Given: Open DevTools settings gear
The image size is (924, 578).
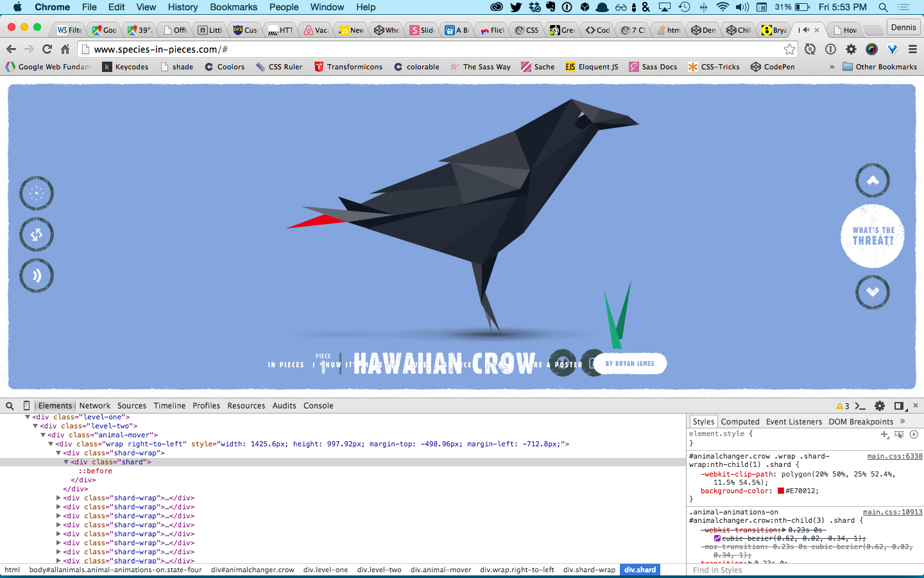Looking at the screenshot, I should 880,406.
